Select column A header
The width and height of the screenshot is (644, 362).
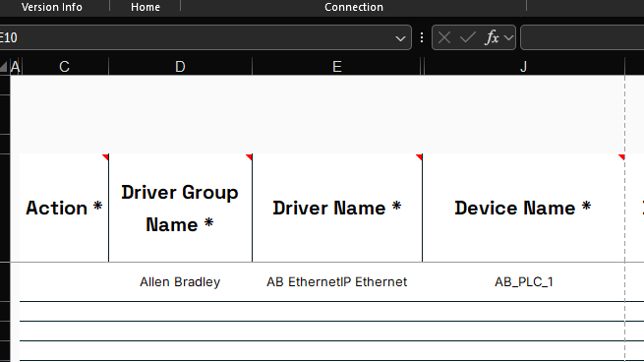pyautogui.click(x=15, y=67)
